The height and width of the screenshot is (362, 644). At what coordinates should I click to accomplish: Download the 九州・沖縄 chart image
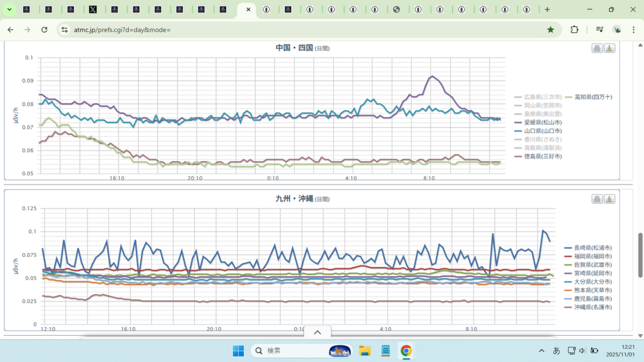click(x=609, y=199)
